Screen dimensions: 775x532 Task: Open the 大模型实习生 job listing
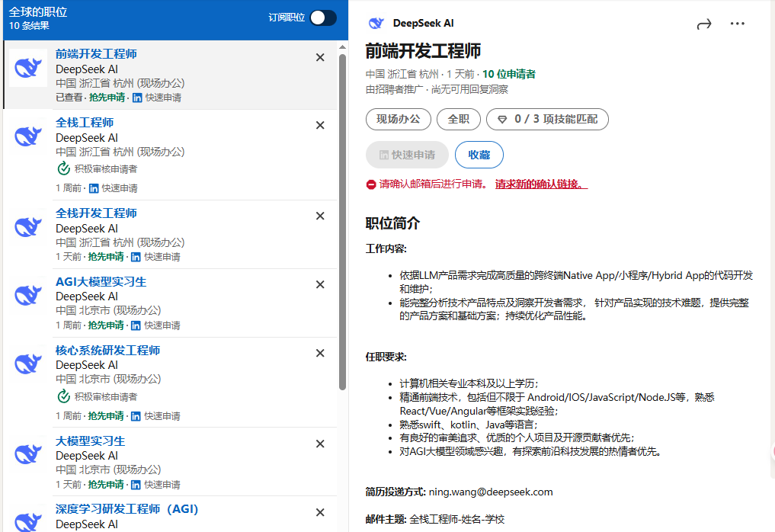pyautogui.click(x=91, y=441)
